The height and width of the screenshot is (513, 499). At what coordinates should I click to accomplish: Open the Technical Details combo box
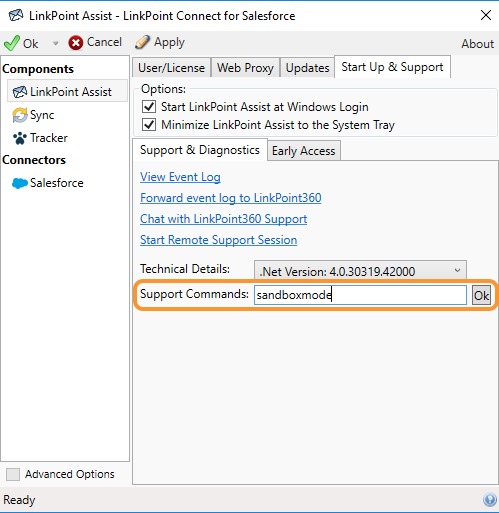(x=360, y=271)
